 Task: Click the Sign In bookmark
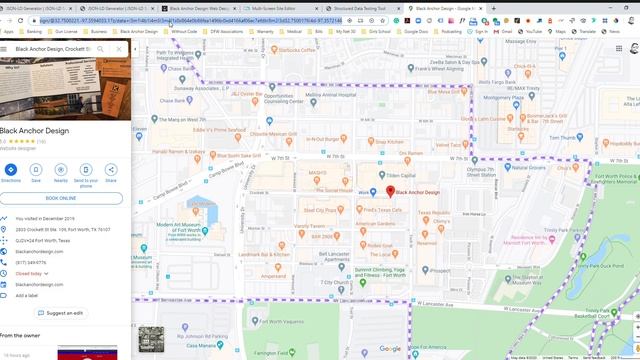[478, 31]
